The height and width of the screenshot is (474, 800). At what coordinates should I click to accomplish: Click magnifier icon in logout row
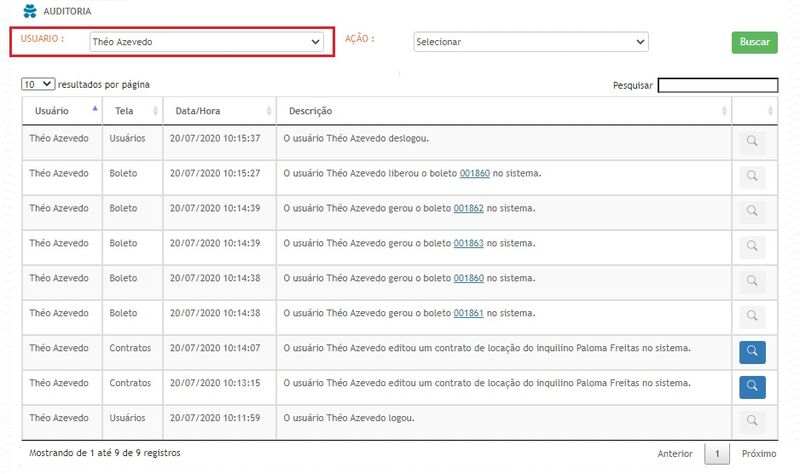[x=752, y=142]
